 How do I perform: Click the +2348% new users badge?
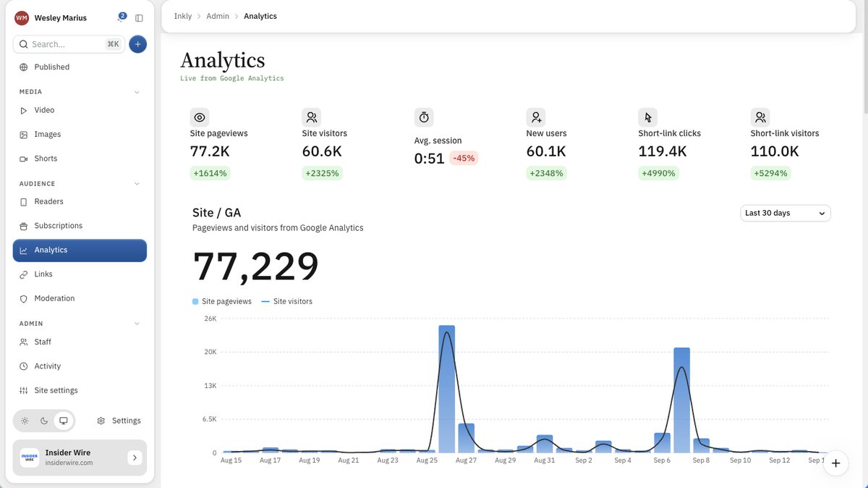[x=546, y=174]
